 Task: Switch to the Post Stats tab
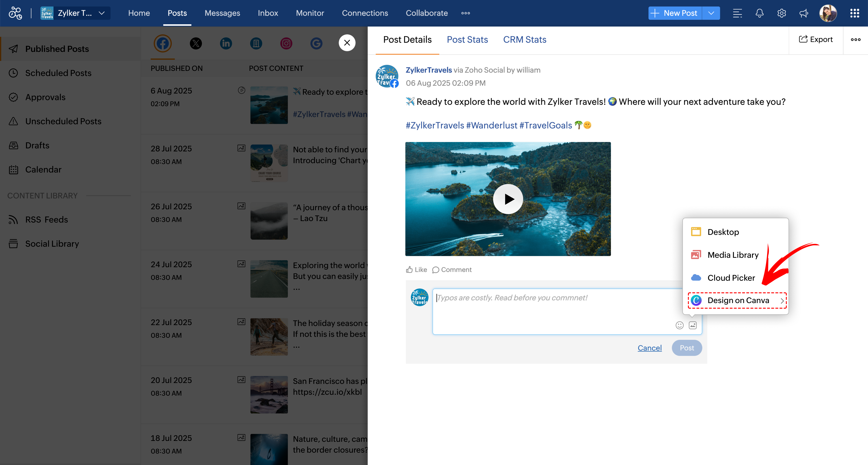[467, 40]
